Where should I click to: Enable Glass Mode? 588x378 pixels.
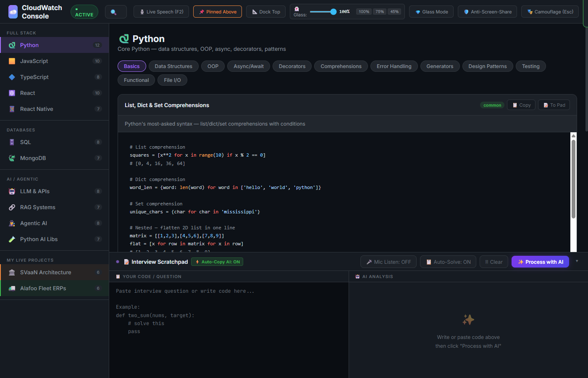click(x=431, y=12)
